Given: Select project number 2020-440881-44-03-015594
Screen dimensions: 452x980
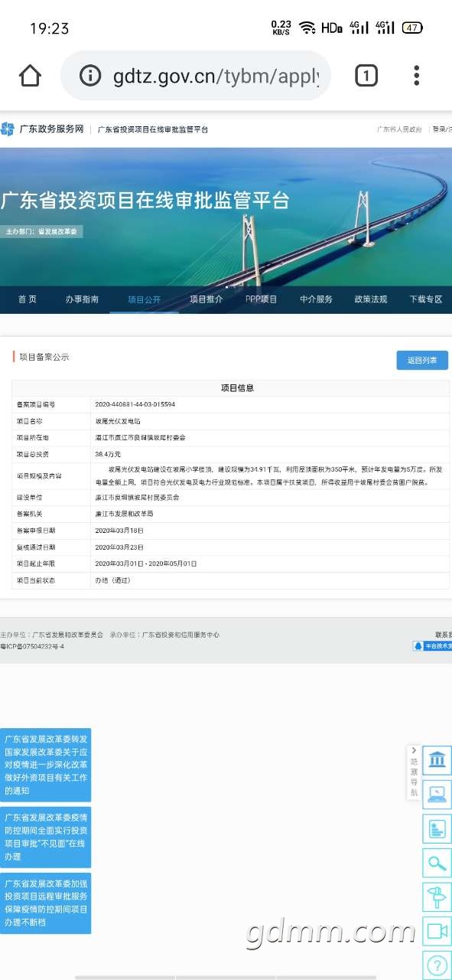Looking at the screenshot, I should coord(135,404).
